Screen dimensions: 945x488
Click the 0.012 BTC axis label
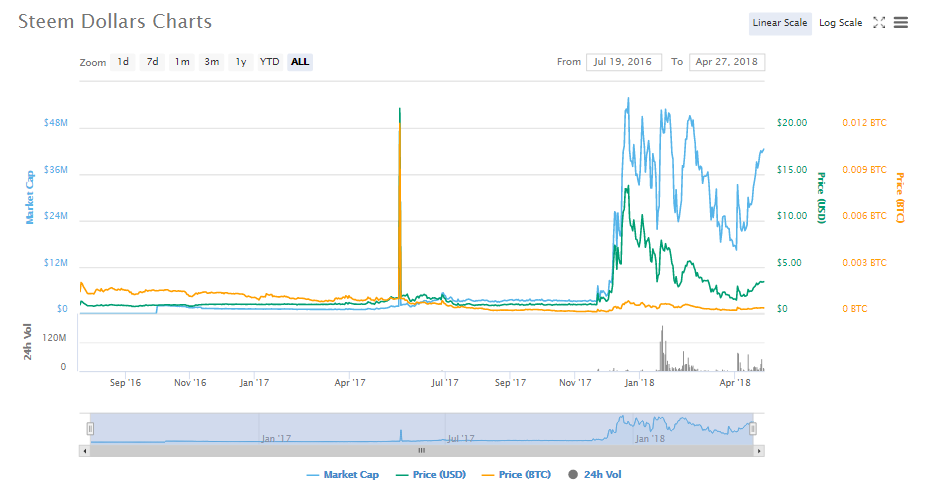tap(864, 123)
